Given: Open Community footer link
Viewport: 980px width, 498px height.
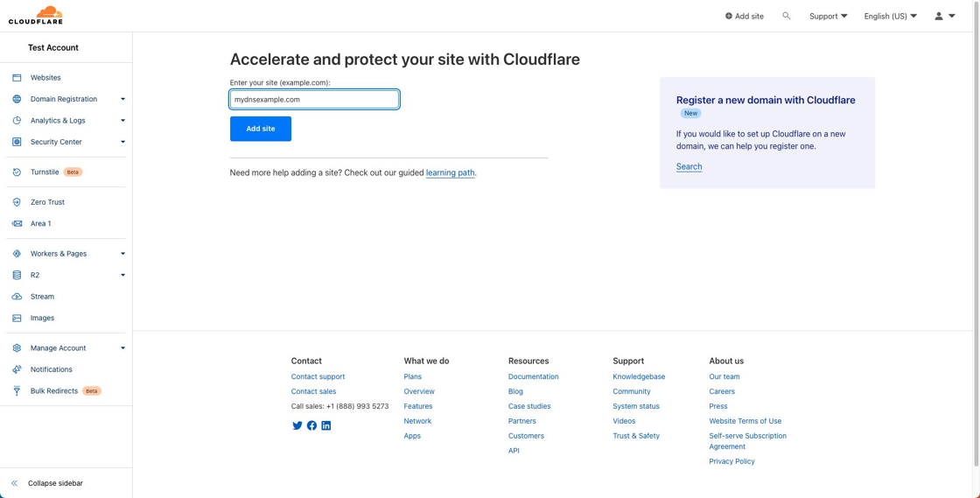Looking at the screenshot, I should [632, 391].
